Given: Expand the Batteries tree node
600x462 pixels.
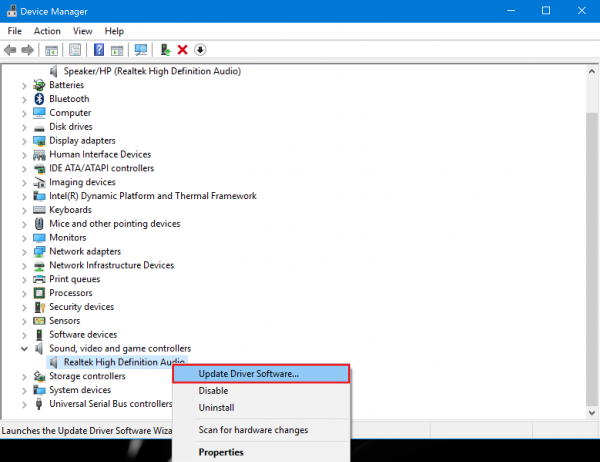Looking at the screenshot, I should coord(24,86).
